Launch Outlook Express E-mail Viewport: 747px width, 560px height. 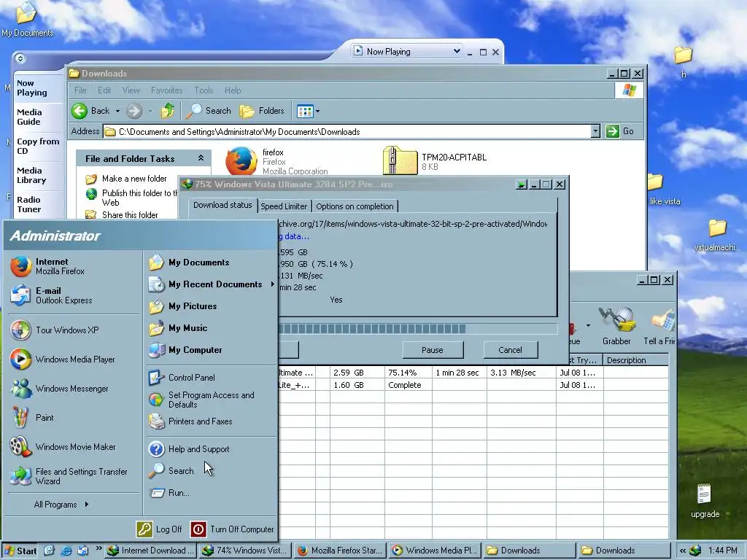(52, 295)
